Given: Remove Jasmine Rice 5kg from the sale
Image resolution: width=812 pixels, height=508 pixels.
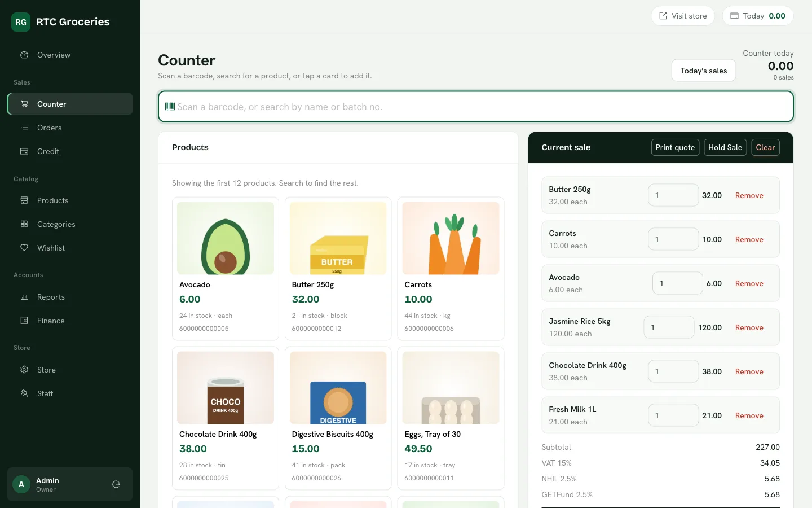Looking at the screenshot, I should click(749, 327).
